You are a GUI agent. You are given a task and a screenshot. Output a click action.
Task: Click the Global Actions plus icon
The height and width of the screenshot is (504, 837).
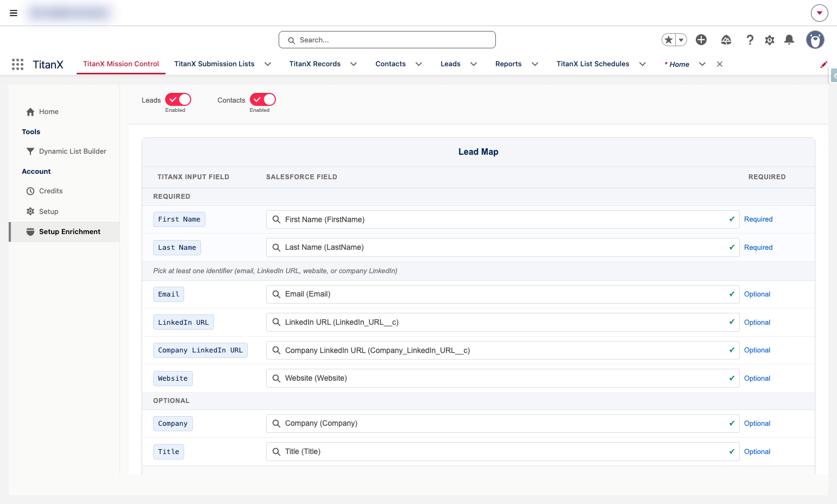click(701, 40)
